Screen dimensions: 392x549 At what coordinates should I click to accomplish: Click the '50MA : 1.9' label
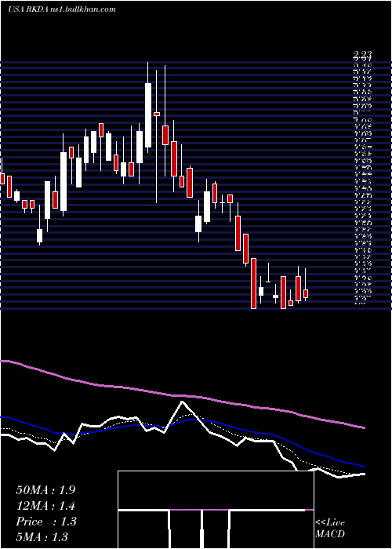coord(45,490)
